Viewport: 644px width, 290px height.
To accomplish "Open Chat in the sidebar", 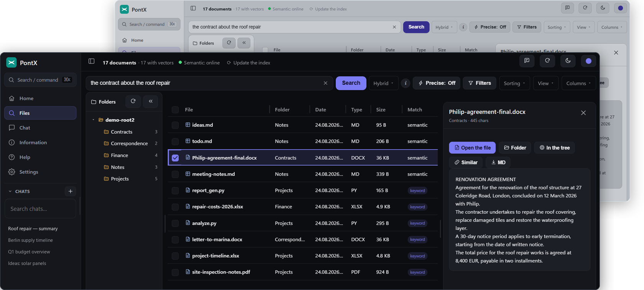I will pyautogui.click(x=40, y=128).
